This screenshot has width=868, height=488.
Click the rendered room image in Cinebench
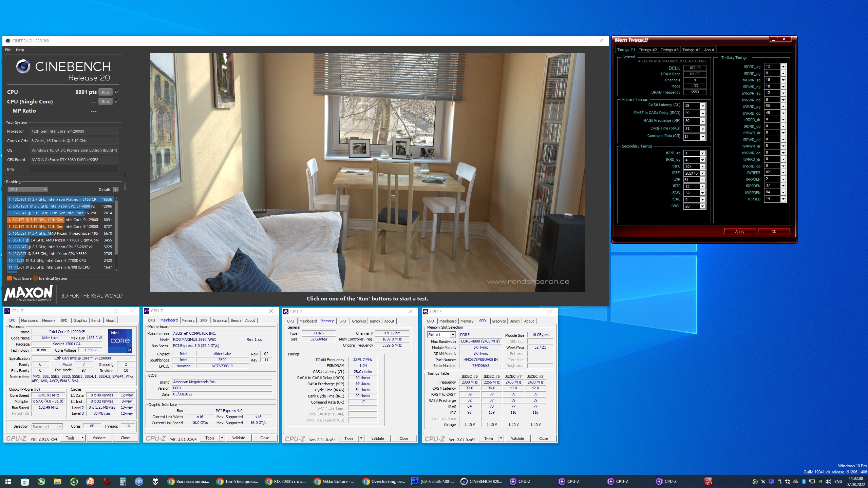coord(367,172)
